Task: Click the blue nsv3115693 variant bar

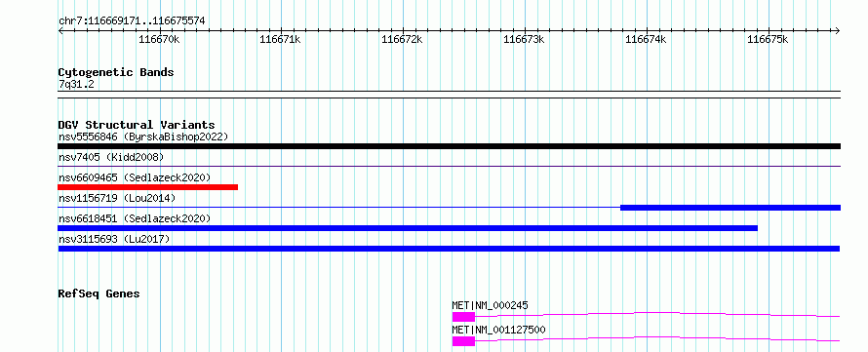Action: (x=449, y=249)
